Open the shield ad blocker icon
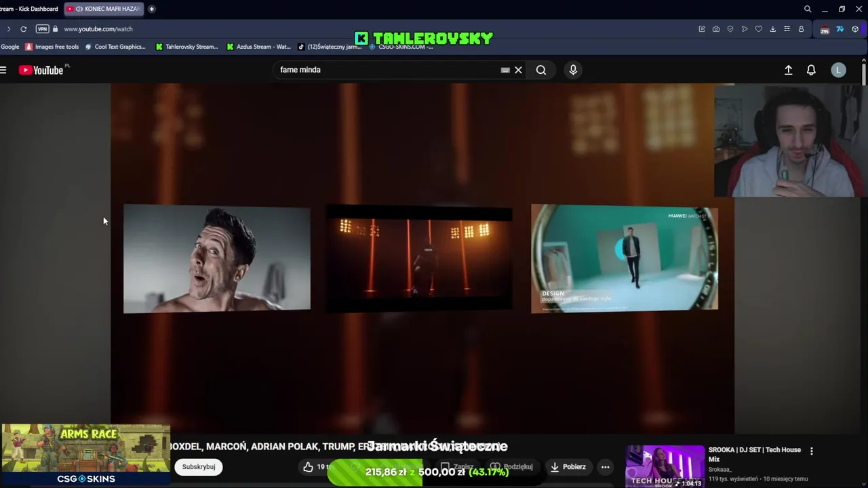The width and height of the screenshot is (868, 488). click(x=730, y=29)
